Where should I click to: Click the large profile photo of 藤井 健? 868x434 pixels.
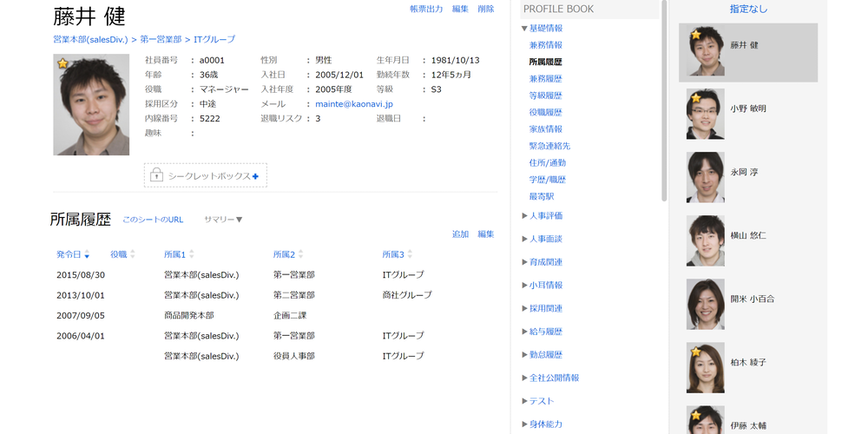[x=91, y=105]
